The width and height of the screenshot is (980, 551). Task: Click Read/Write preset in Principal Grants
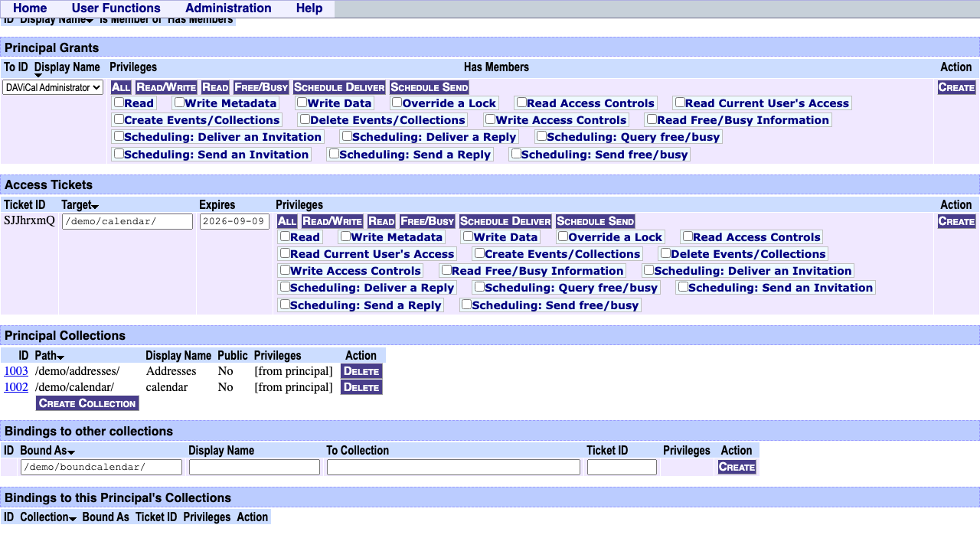(166, 87)
